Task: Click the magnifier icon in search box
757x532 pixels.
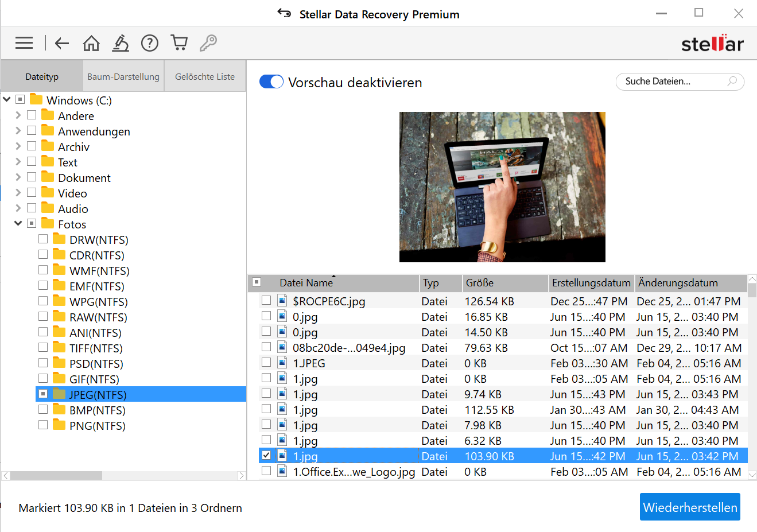Action: (732, 81)
